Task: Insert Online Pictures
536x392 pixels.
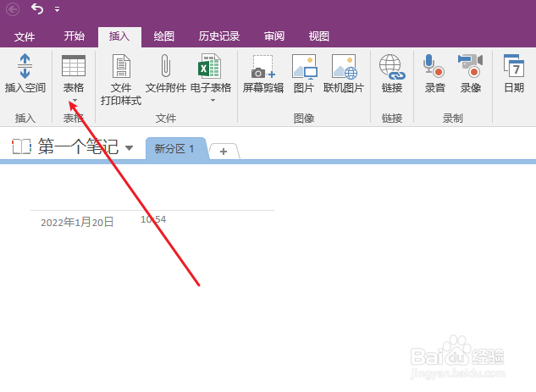Action: [344, 74]
